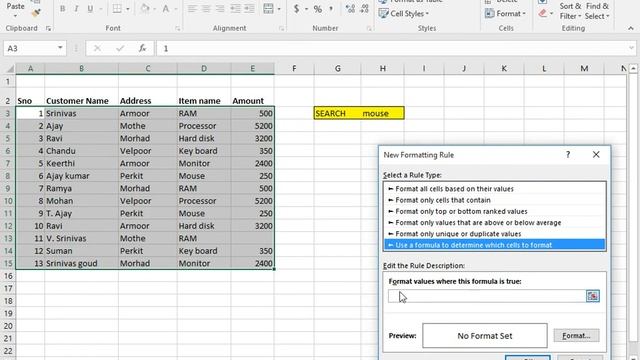
Task: Align text right in Alignment group
Action: point(220,9)
